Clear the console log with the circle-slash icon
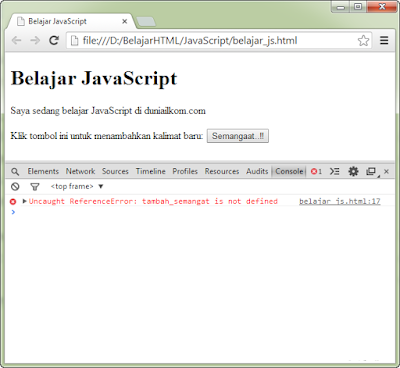This screenshot has width=400, height=368. [x=15, y=186]
